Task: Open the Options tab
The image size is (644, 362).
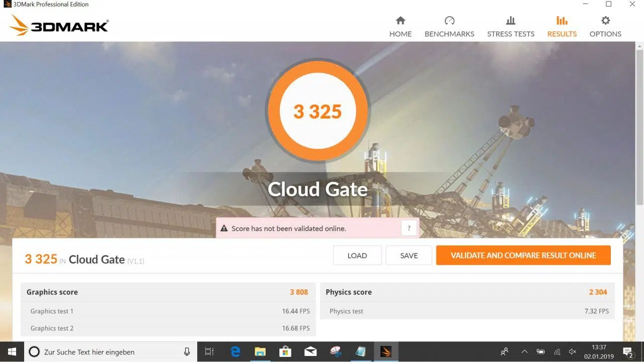Action: [x=605, y=27]
